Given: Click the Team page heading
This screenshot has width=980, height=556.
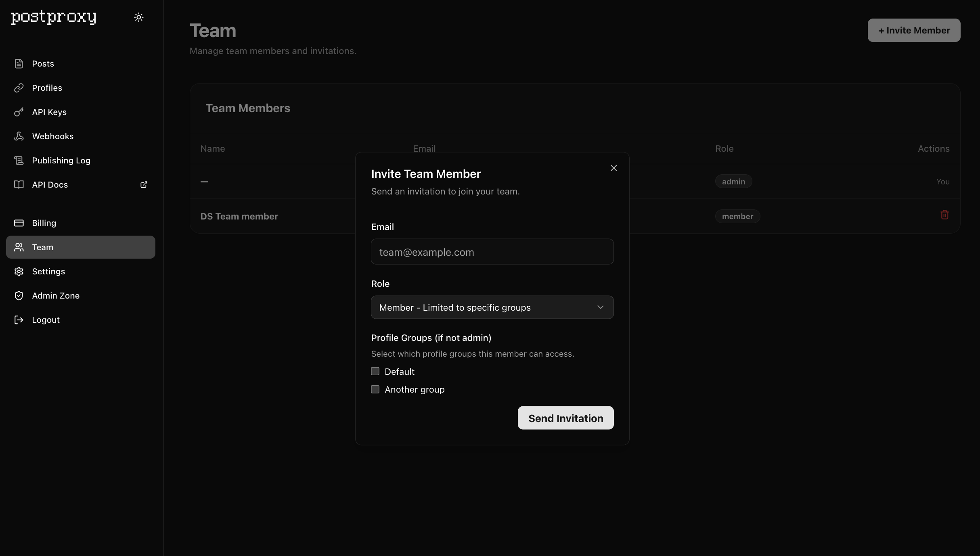Looking at the screenshot, I should pyautogui.click(x=213, y=31).
